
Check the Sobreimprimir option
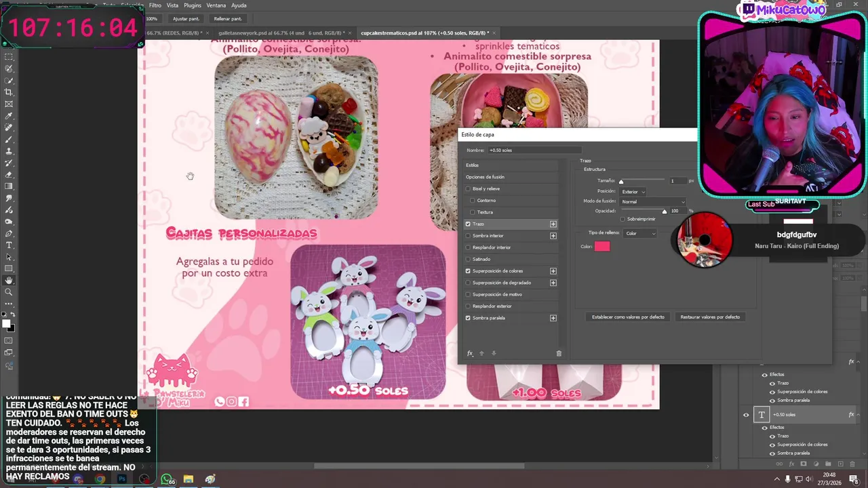pyautogui.click(x=623, y=219)
